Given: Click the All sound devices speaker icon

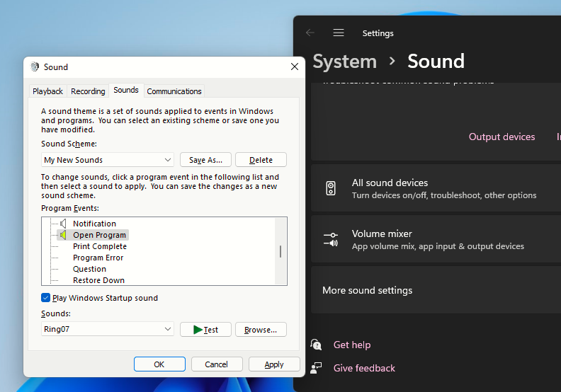Looking at the screenshot, I should pos(331,188).
